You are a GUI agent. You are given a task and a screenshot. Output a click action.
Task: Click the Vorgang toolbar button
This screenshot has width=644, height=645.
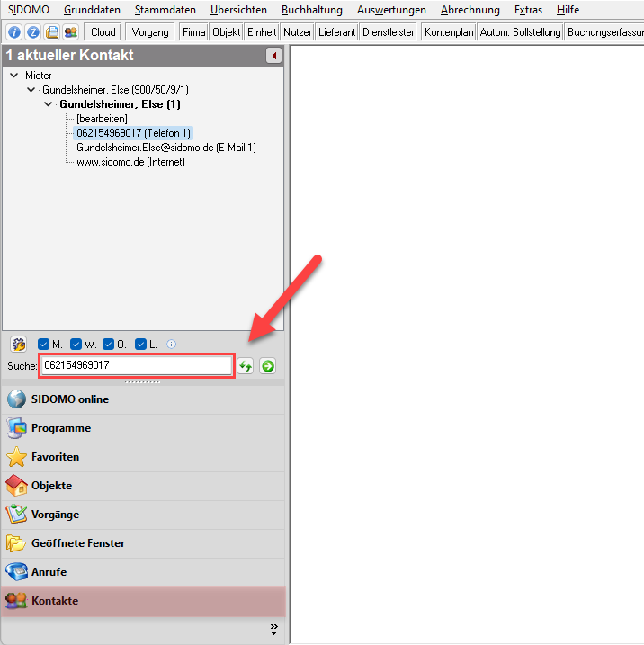pos(150,32)
